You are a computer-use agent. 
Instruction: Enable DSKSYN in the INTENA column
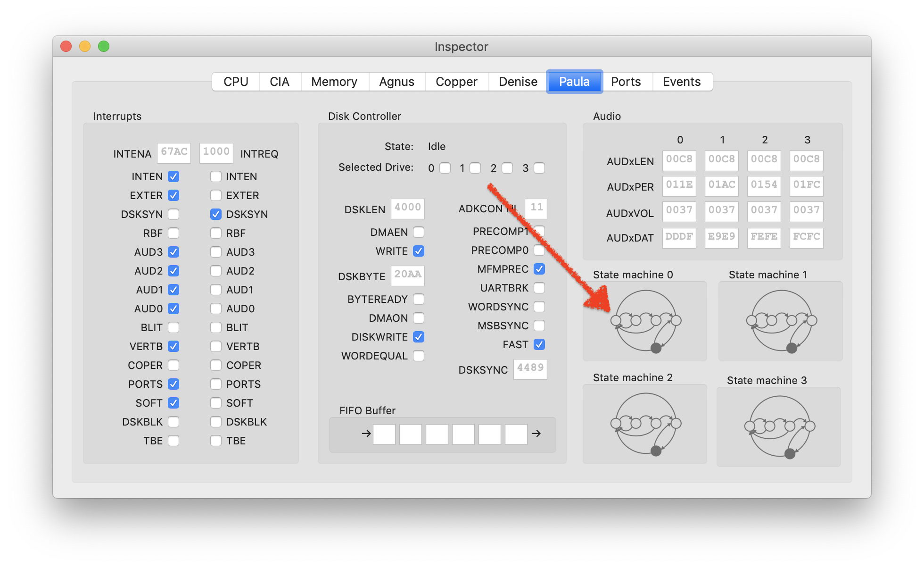coord(173,214)
